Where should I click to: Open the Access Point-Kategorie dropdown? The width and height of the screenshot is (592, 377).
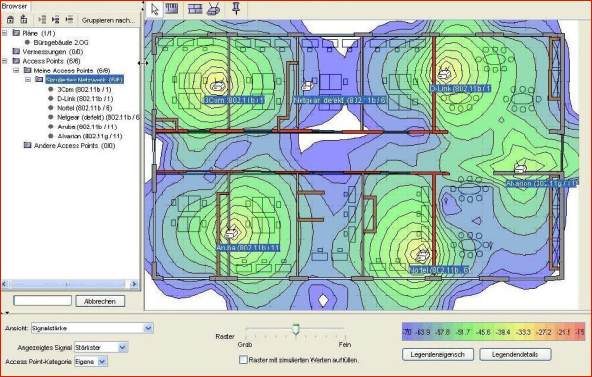102,362
